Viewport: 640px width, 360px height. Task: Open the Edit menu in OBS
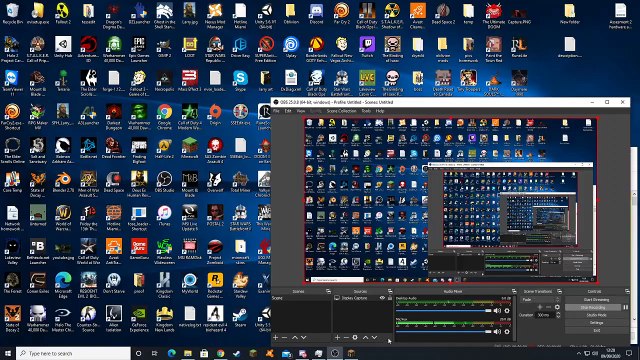288,111
